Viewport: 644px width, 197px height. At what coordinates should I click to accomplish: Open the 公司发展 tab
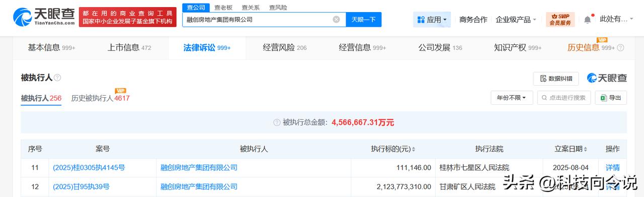pyautogui.click(x=440, y=48)
